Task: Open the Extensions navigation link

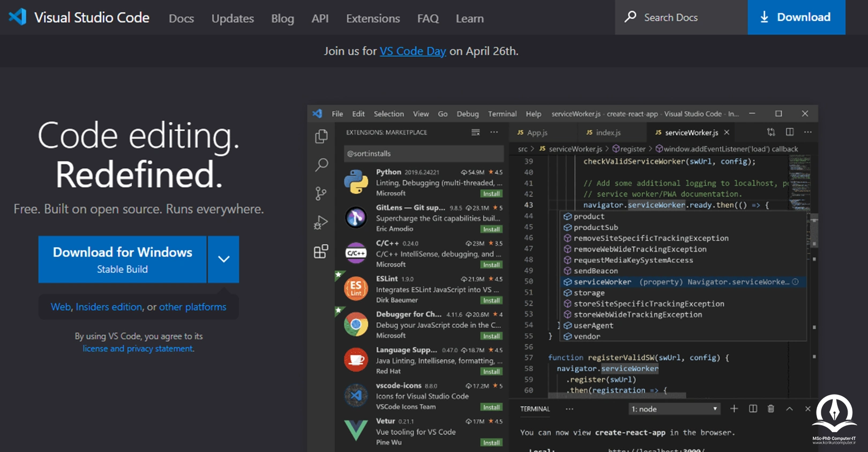Action: pyautogui.click(x=373, y=18)
